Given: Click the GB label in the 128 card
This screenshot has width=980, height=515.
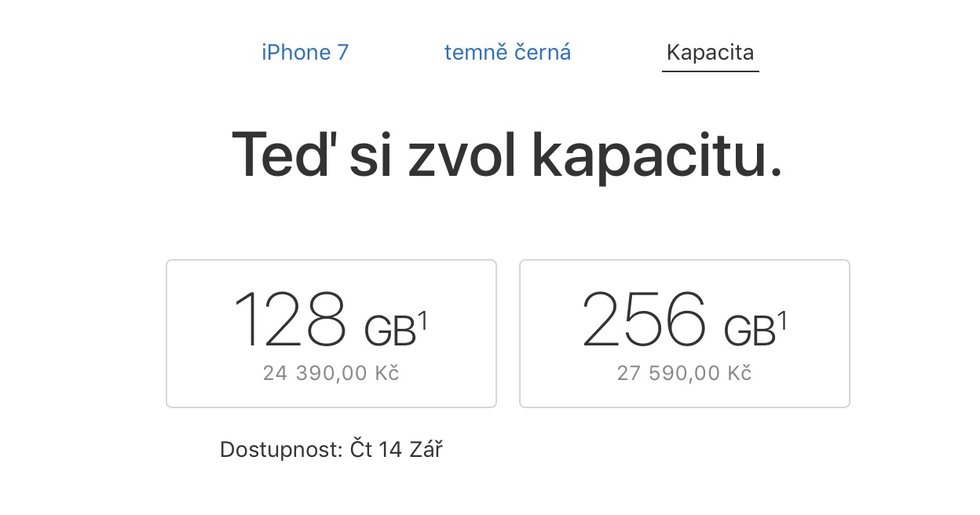Looking at the screenshot, I should pos(389,331).
